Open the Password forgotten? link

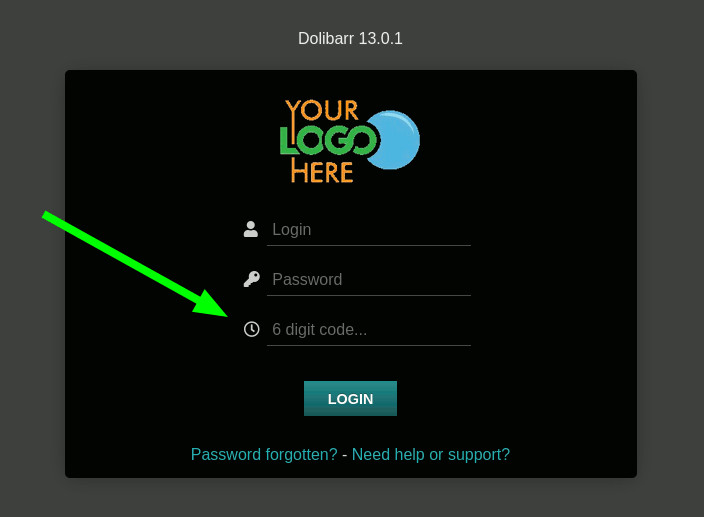pyautogui.click(x=264, y=454)
